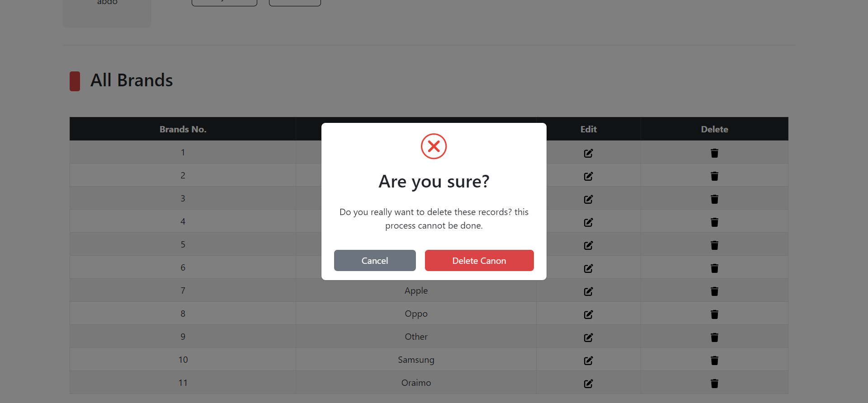Click the All Brands heading
Viewport: 868px width, 403px height.
[x=132, y=80]
